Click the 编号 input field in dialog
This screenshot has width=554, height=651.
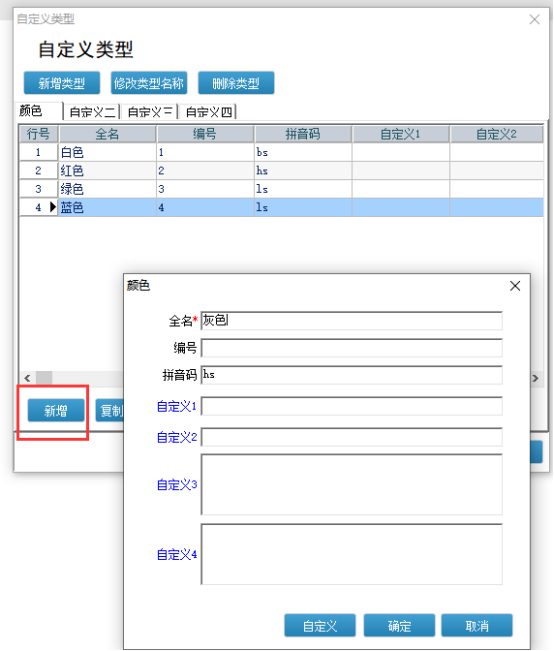coord(351,348)
